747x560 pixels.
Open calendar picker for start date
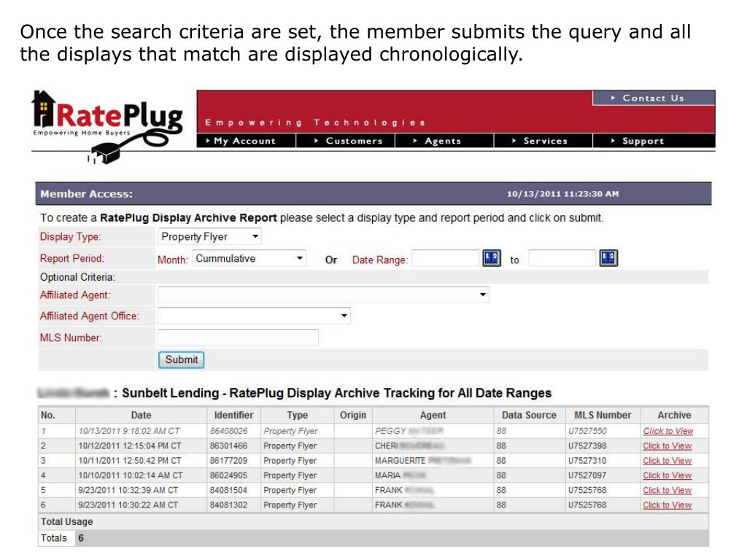click(x=492, y=258)
